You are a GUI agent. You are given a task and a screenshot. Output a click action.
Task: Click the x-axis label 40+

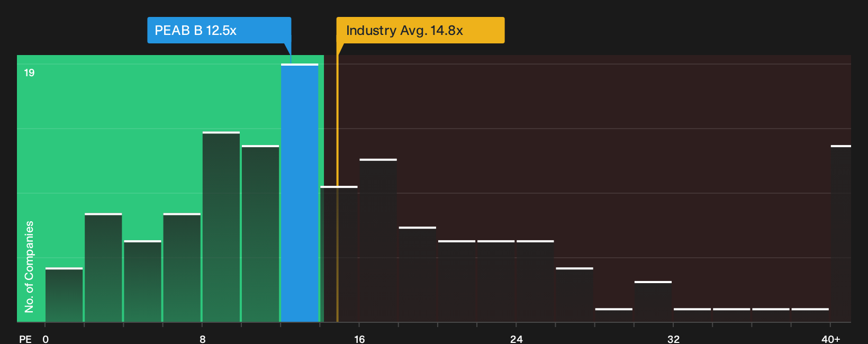click(831, 339)
